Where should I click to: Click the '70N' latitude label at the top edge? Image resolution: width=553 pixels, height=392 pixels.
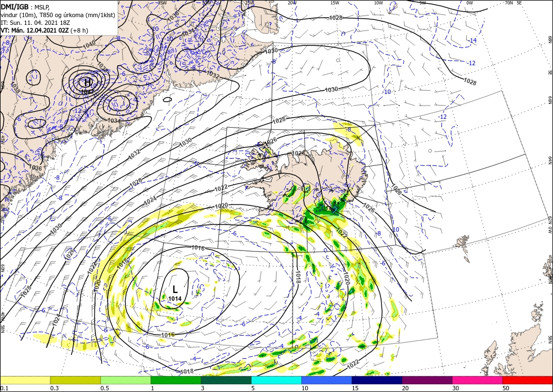509,3
